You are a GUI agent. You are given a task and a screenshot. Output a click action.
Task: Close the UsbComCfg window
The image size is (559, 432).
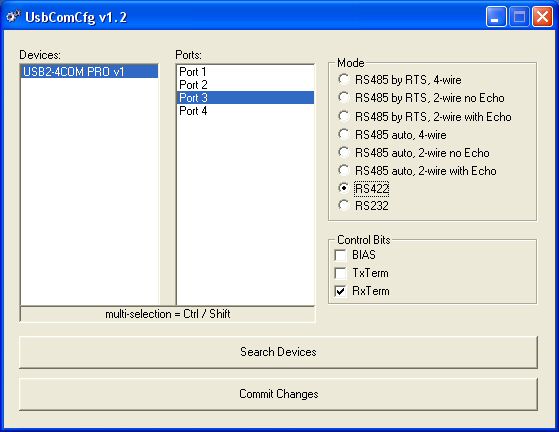542,17
